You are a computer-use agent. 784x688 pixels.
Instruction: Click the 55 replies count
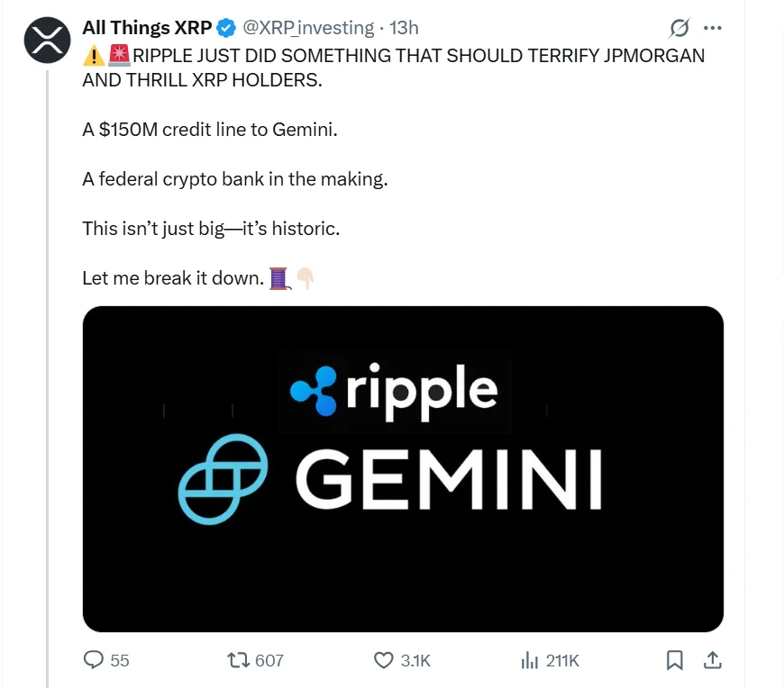[118, 660]
